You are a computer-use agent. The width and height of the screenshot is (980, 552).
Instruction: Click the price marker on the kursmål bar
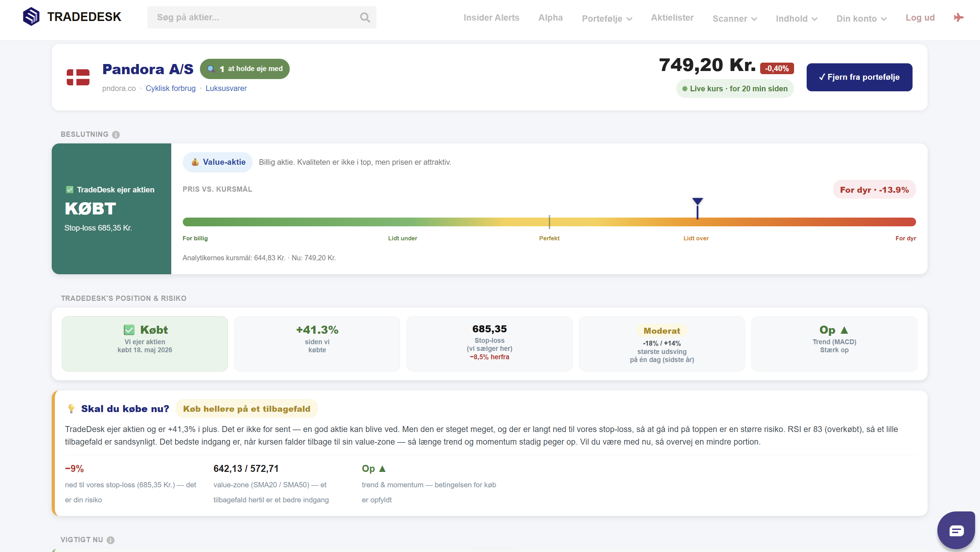click(697, 208)
